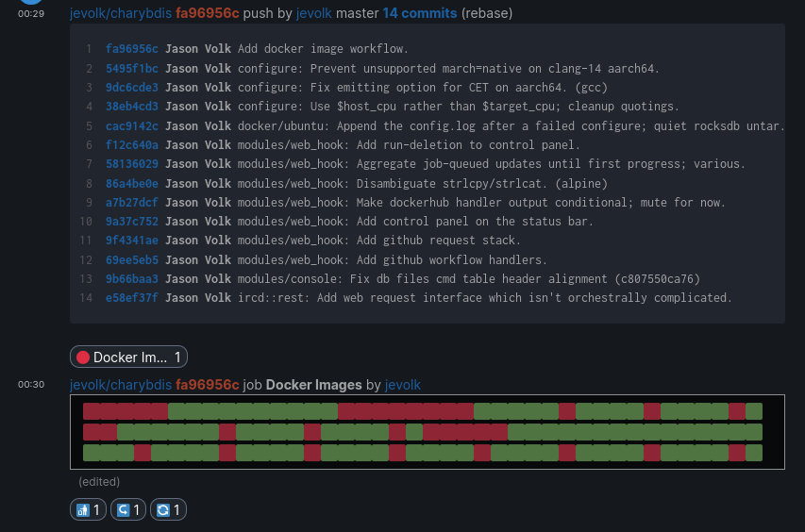Viewport: 805px width, 532px height.
Task: Open commit 9b66baa3 modules/console
Action: 132,278
